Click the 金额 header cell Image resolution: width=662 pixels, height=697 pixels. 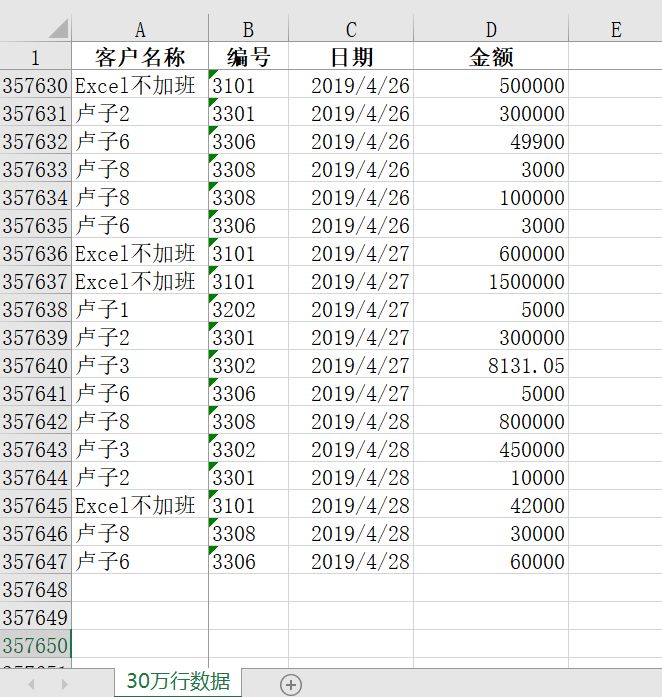pos(491,56)
